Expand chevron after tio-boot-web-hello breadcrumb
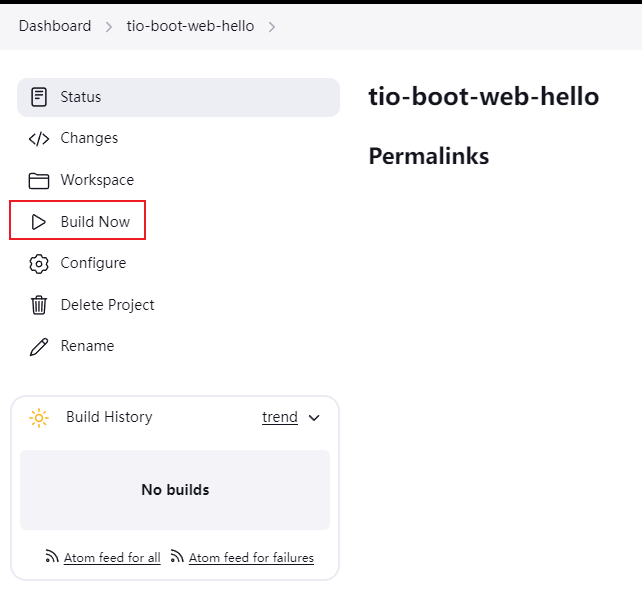 [272, 26]
